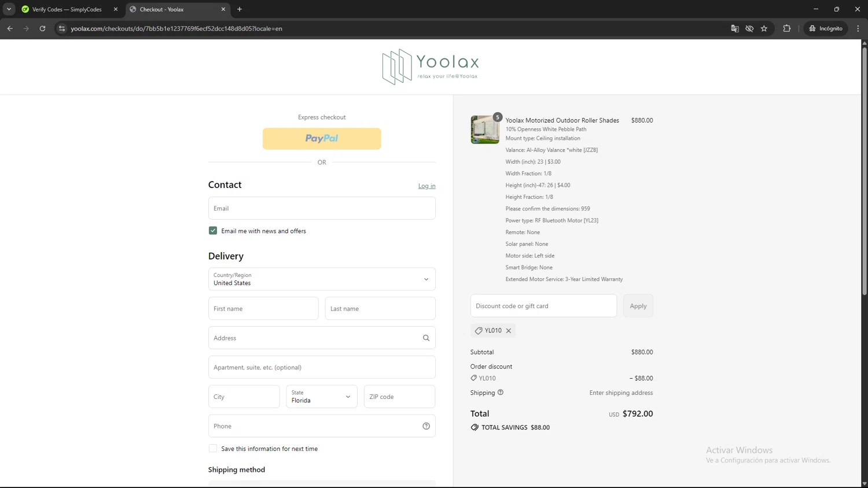Viewport: 868px width, 488px height.
Task: Click the shipping info question mark icon
Action: click(x=501, y=393)
